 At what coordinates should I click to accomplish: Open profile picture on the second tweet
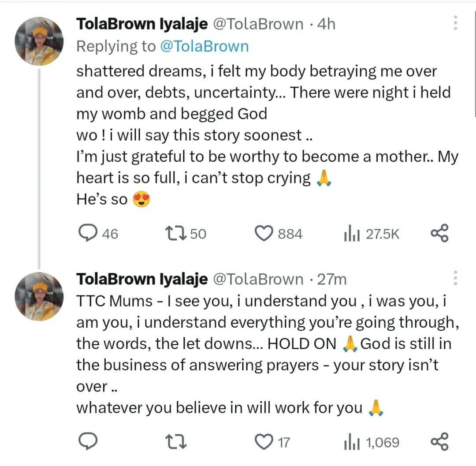39,297
